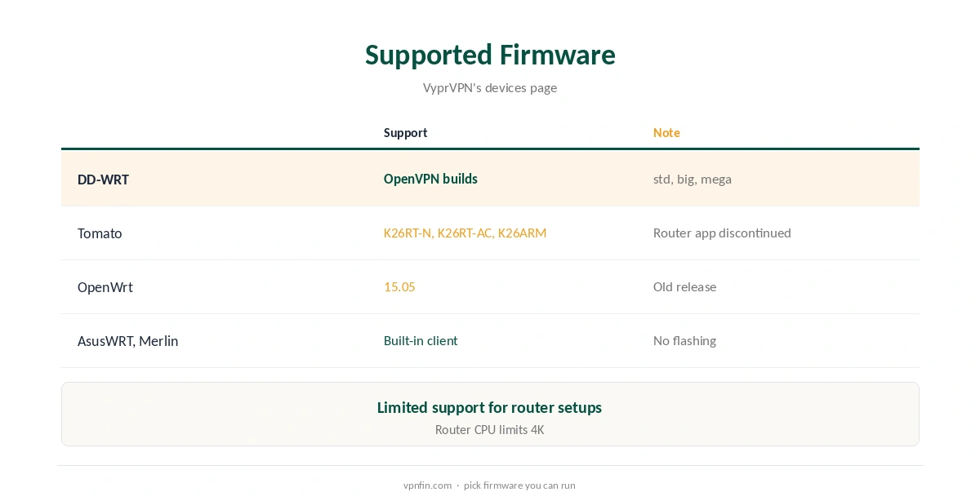Click the 'vpnfin.com' footer text
The image size is (980, 501).
click(x=427, y=485)
